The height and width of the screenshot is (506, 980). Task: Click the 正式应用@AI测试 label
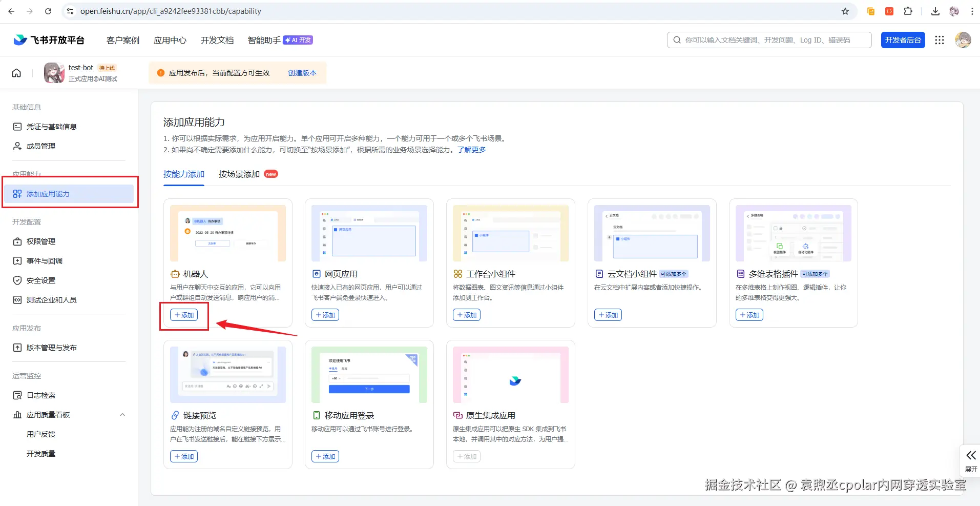point(93,79)
